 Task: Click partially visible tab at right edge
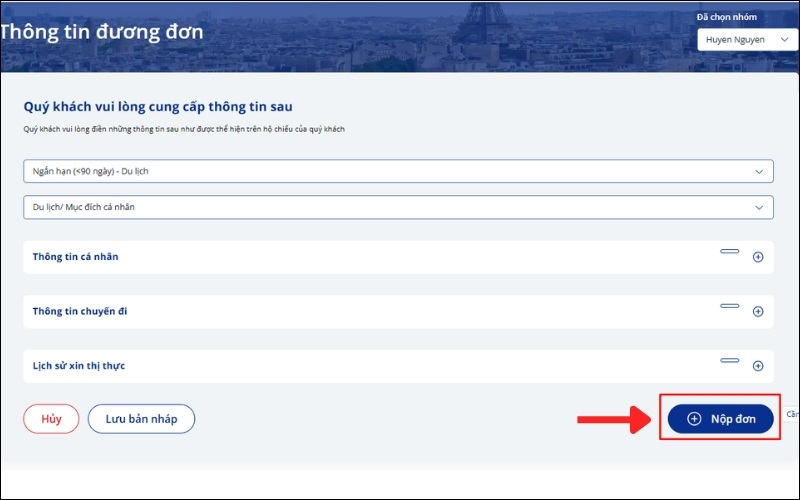pyautogui.click(x=791, y=414)
